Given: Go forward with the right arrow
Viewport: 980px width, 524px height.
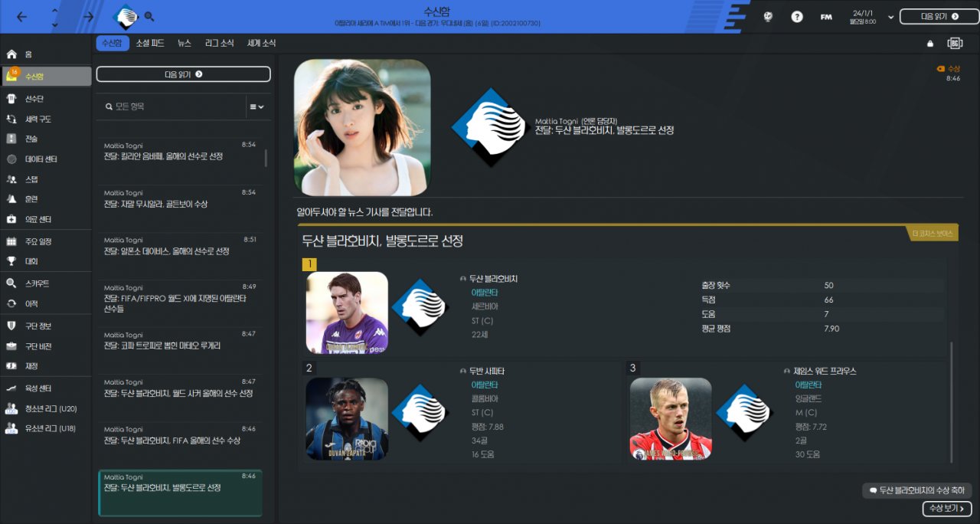Looking at the screenshot, I should [89, 16].
